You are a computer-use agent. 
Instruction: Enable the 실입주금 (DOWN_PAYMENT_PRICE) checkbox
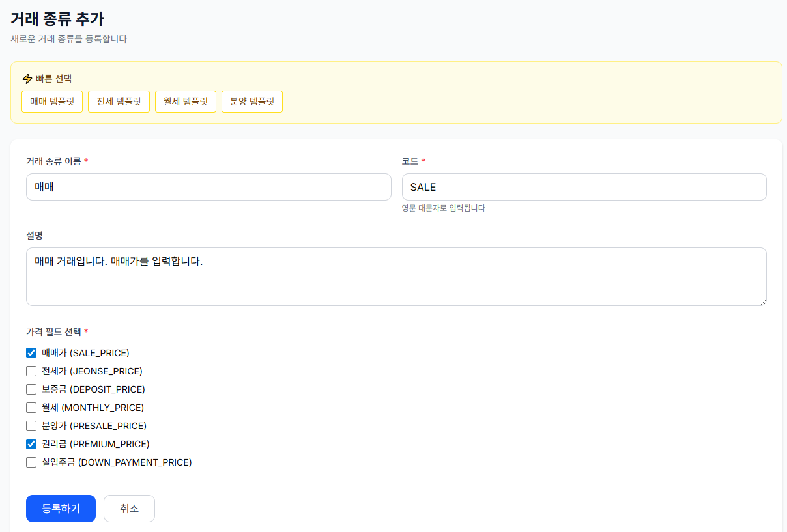31,462
